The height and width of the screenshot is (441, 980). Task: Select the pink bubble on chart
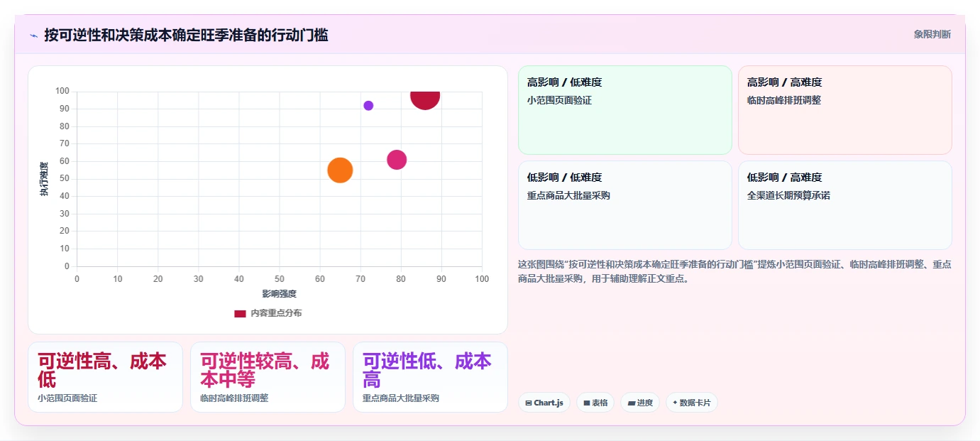click(397, 160)
